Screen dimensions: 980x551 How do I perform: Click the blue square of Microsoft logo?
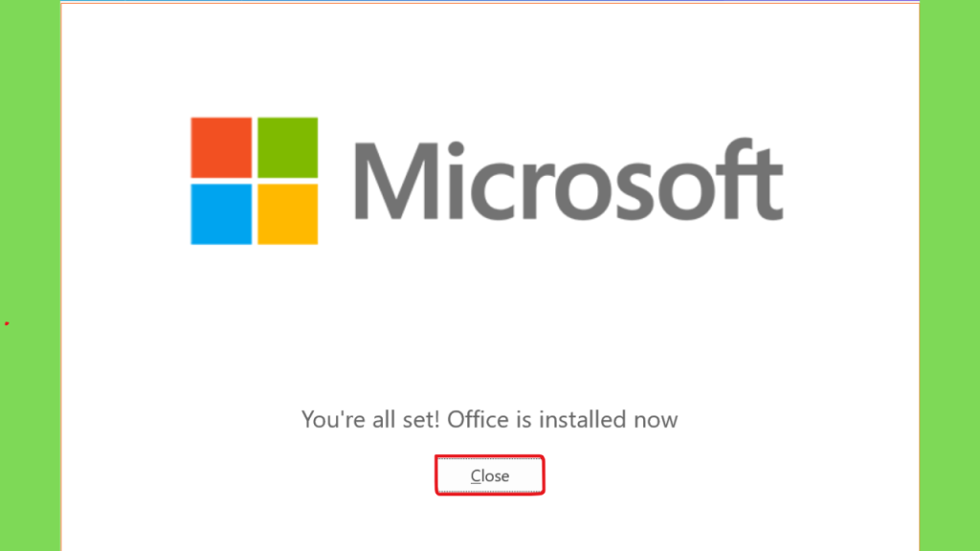[x=221, y=214]
